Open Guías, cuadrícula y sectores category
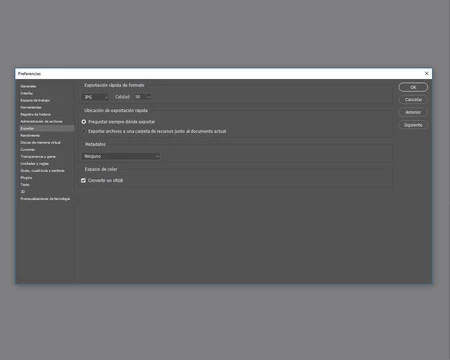Image resolution: width=450 pixels, height=360 pixels. click(x=42, y=170)
